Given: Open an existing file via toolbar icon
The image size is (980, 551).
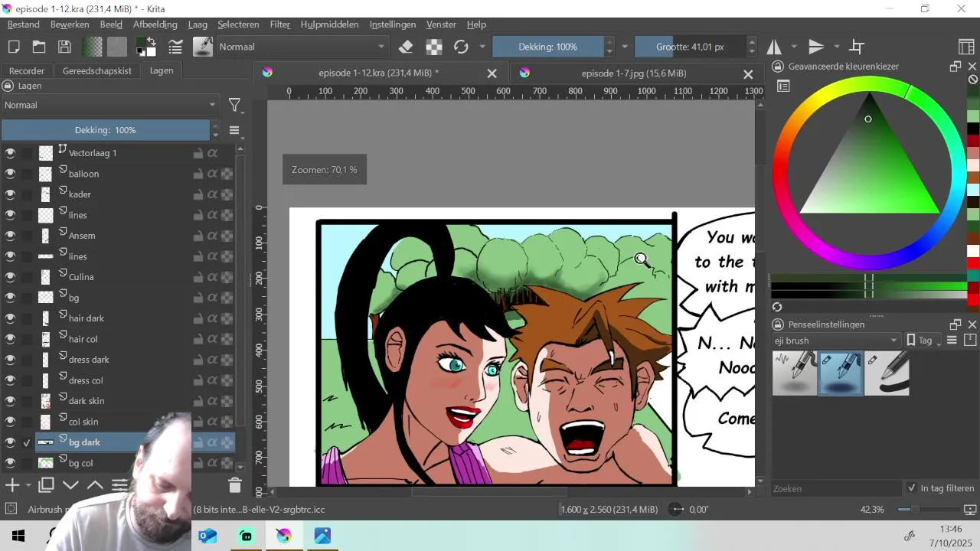Looking at the screenshot, I should pos(39,47).
